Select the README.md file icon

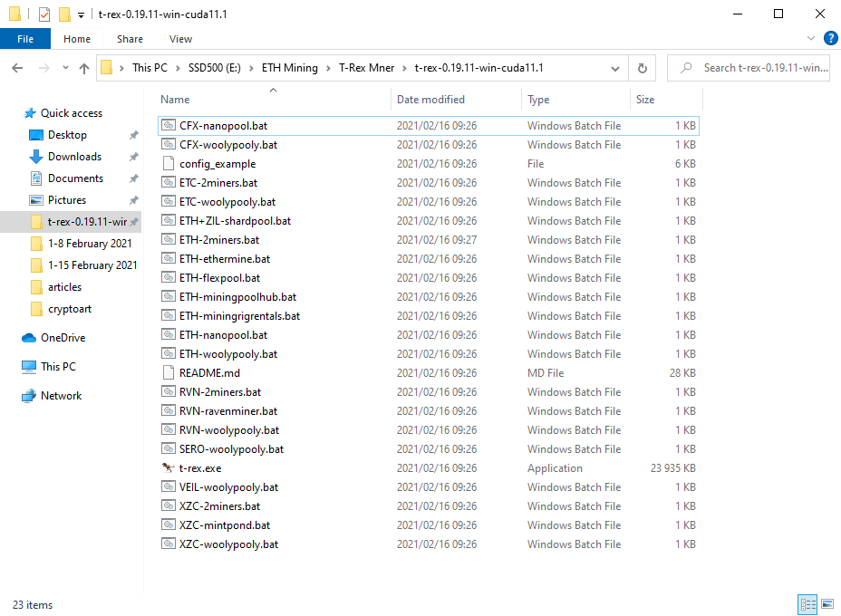pos(169,372)
